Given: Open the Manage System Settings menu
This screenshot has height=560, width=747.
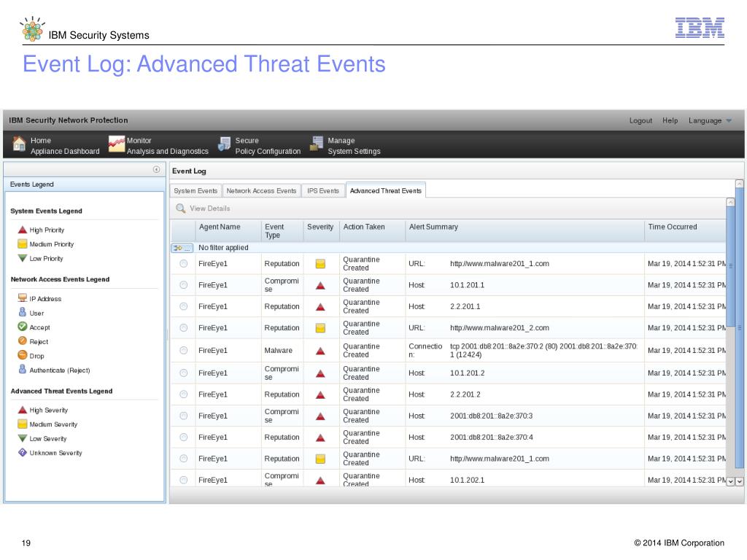Looking at the screenshot, I should [345, 145].
